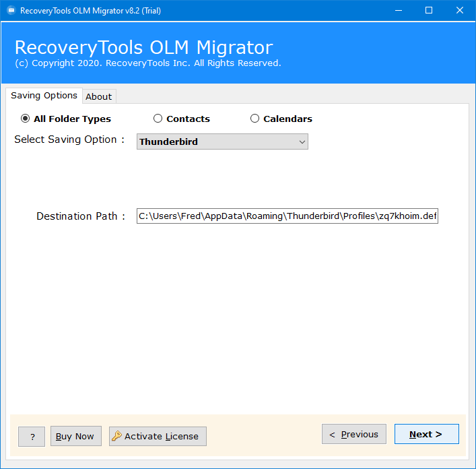Click the Activate License button

click(x=158, y=436)
